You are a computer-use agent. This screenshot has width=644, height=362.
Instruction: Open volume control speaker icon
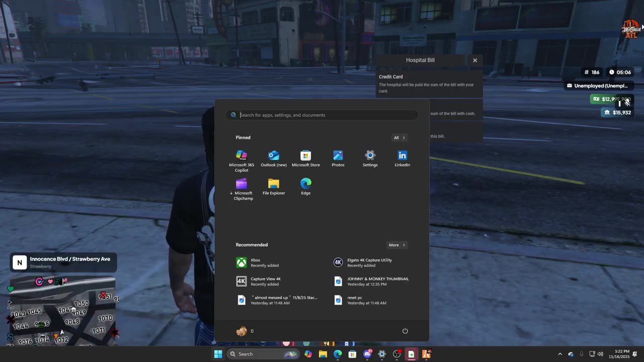pyautogui.click(x=600, y=354)
